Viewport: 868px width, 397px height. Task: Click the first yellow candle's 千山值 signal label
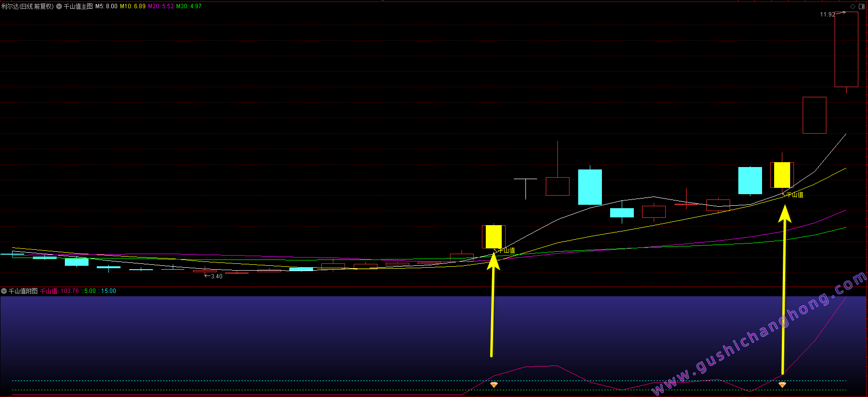[507, 250]
